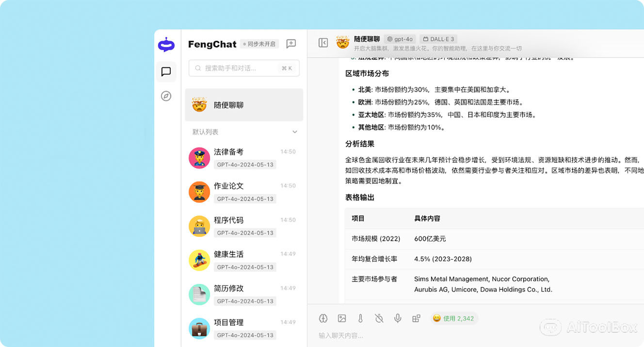The image size is (644, 347).
Task: Select the chat bubble sidebar icon
Action: 166,72
